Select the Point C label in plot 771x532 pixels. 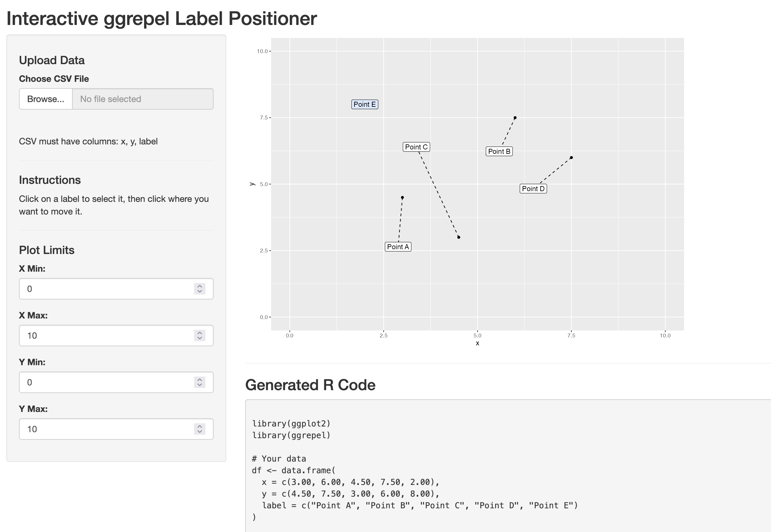coord(416,147)
